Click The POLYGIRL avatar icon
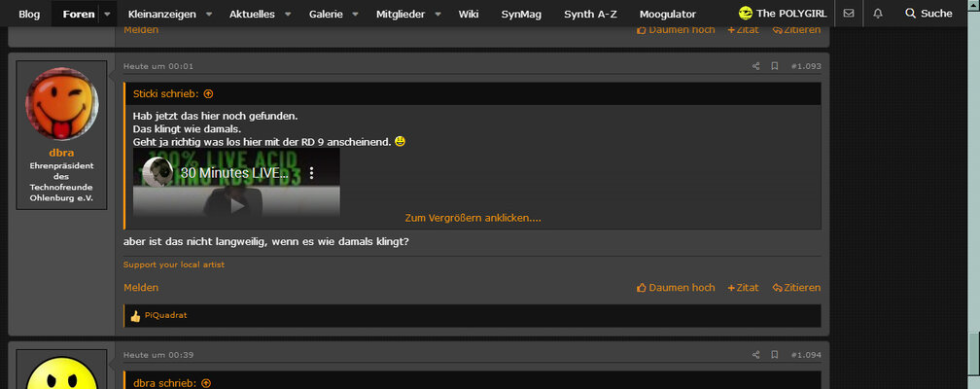The width and height of the screenshot is (980, 389). [745, 14]
